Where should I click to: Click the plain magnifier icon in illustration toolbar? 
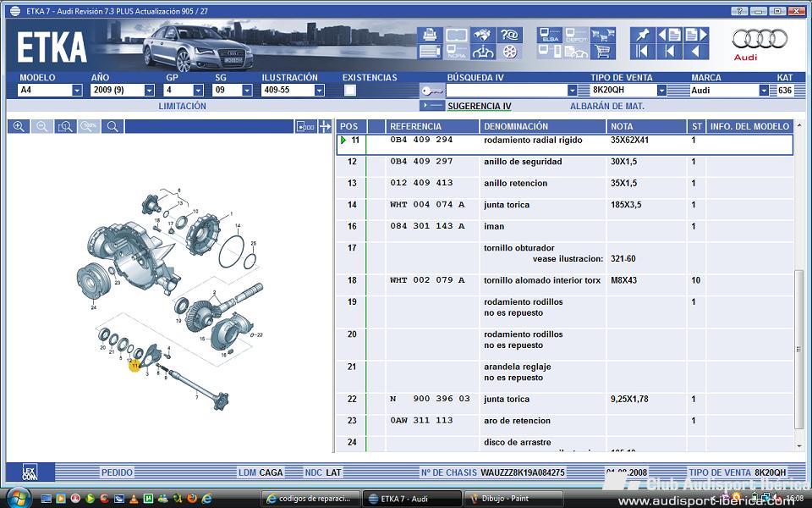pos(112,126)
